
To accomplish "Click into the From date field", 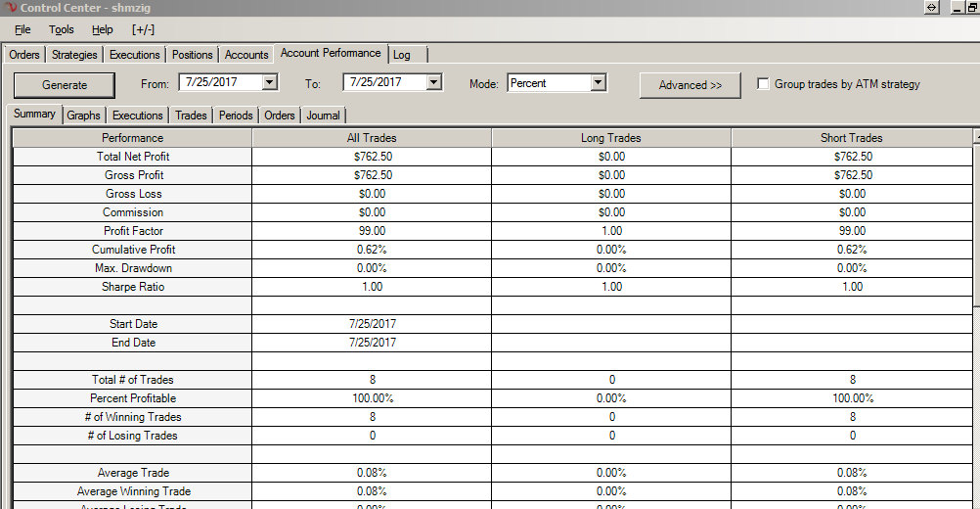I will point(221,82).
